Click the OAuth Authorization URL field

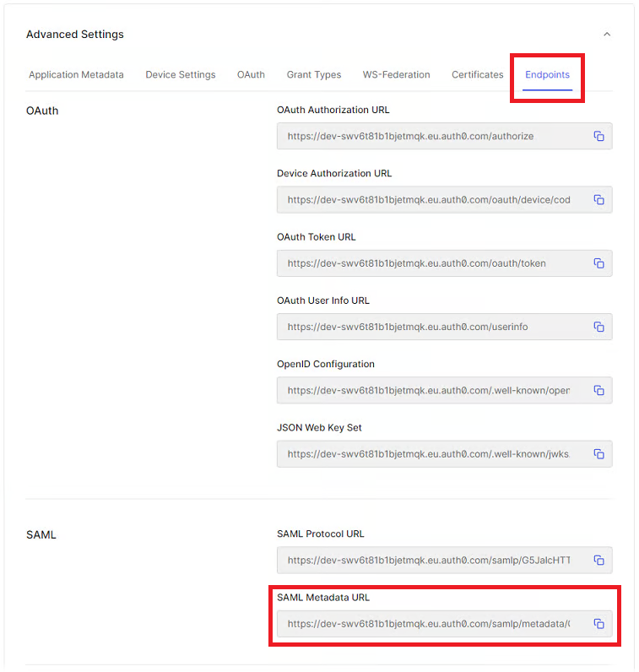tap(431, 136)
